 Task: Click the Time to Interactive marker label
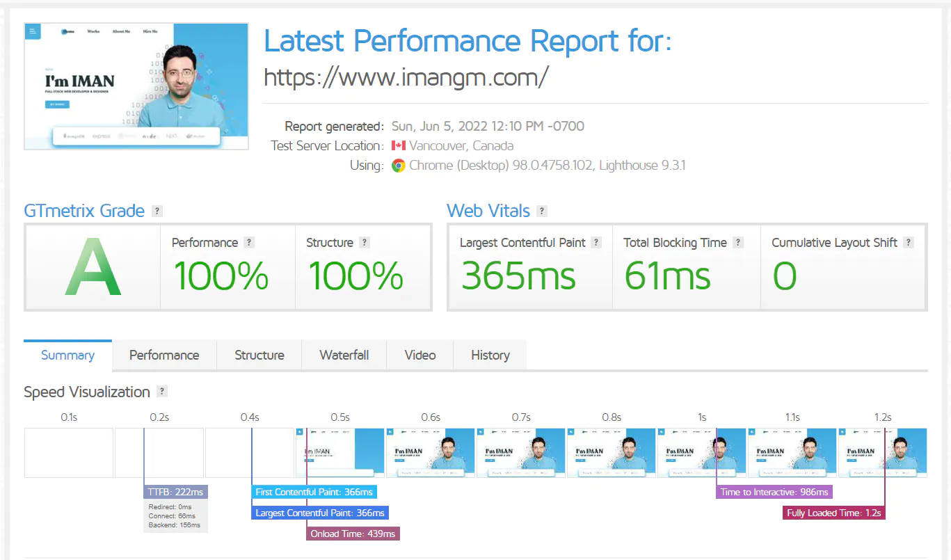click(x=774, y=493)
